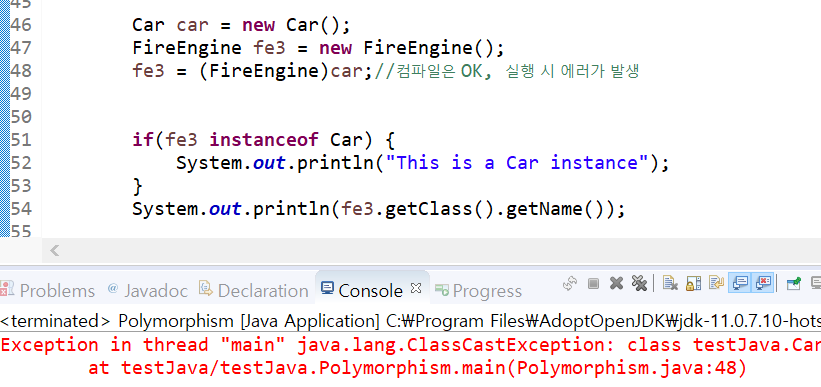This screenshot has width=821, height=387.
Task: Click the Relaunch icon in the Console toolbar
Action: (569, 283)
